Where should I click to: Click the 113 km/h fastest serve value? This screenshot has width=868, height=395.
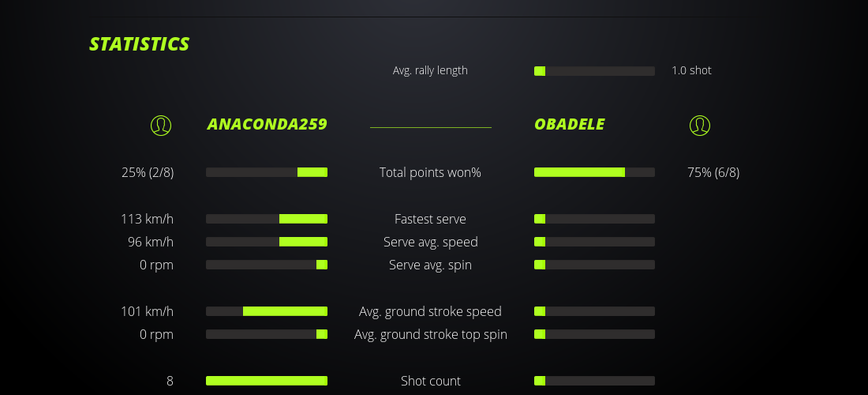(x=148, y=219)
